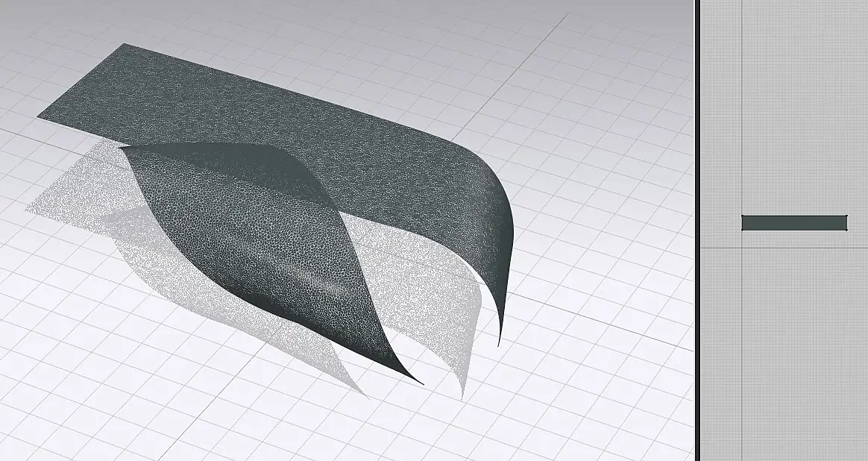Click the pattern's top-right corner point
The height and width of the screenshot is (461, 868).
click(847, 216)
